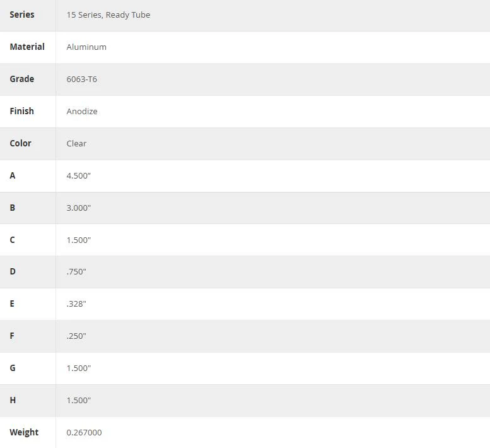Select the Aluminum material value

tap(86, 47)
